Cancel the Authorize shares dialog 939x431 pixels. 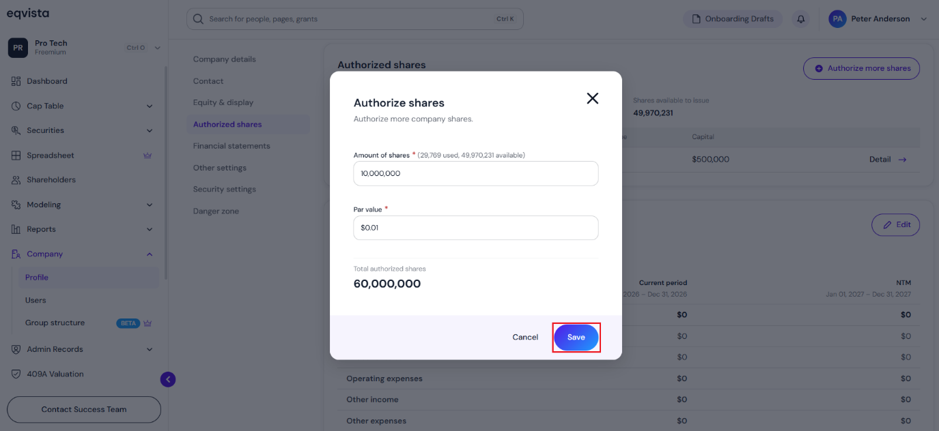[525, 338]
